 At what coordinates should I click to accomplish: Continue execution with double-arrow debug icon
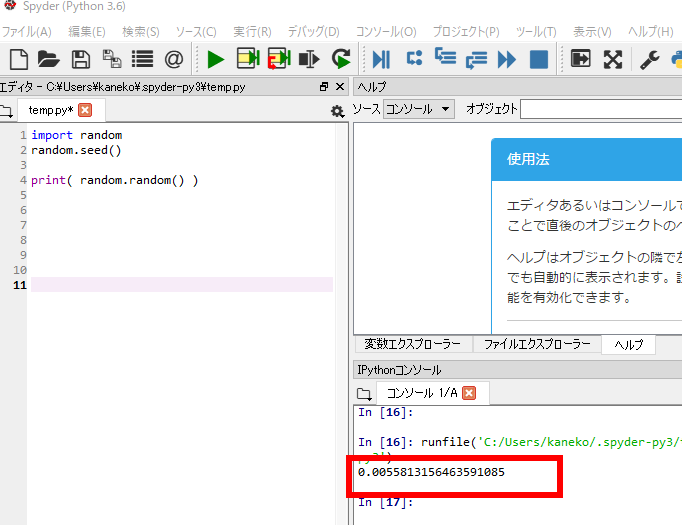507,59
